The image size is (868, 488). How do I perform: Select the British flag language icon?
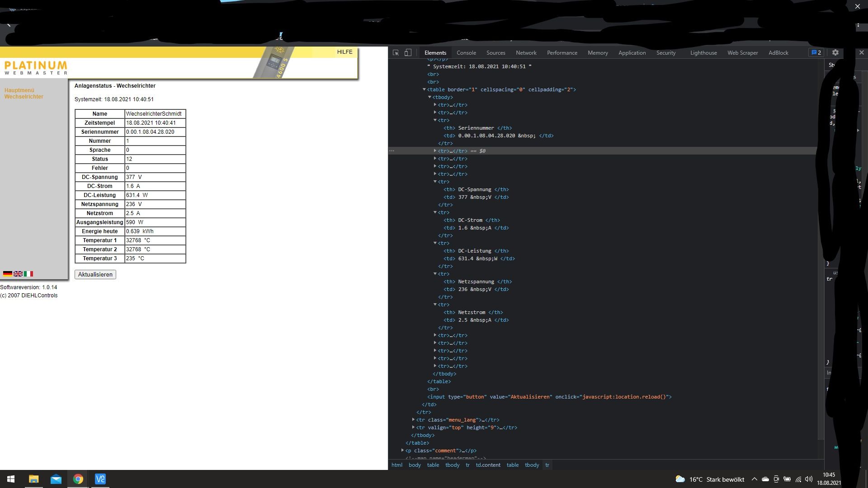(18, 274)
